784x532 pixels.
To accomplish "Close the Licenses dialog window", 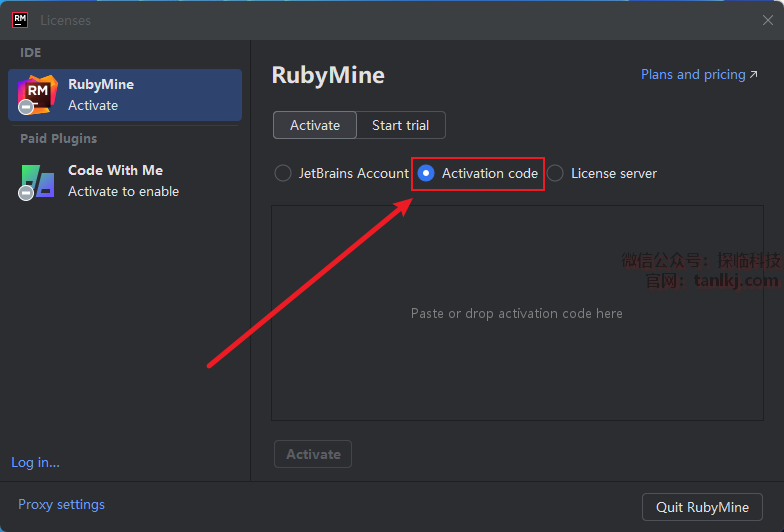I will [767, 20].
